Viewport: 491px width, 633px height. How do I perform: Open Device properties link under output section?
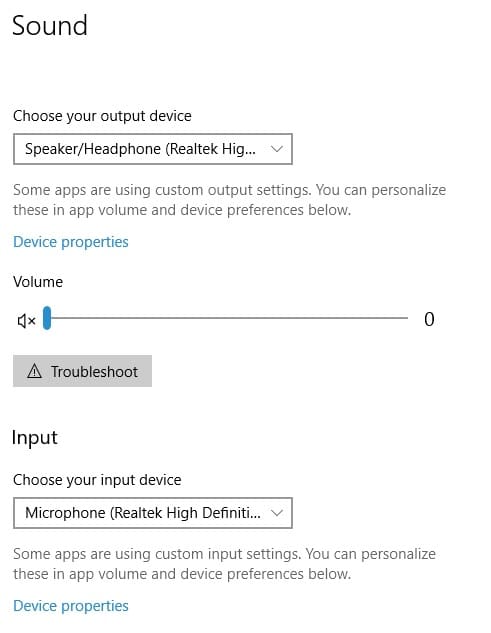pyautogui.click(x=71, y=242)
